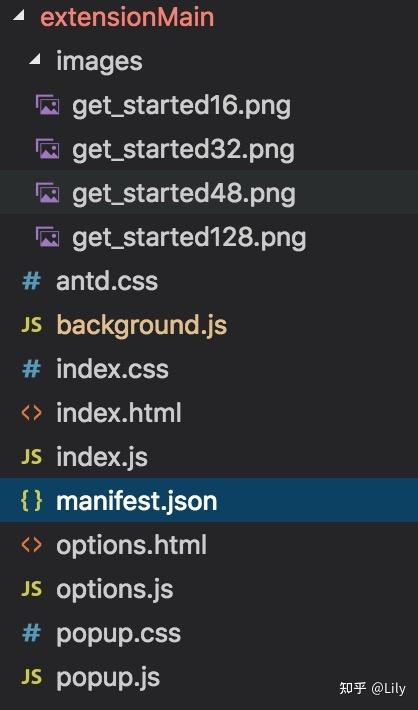Screen dimensions: 418x710
Task: Click the HTML brackets icon beside index.html
Action: click(x=31, y=413)
